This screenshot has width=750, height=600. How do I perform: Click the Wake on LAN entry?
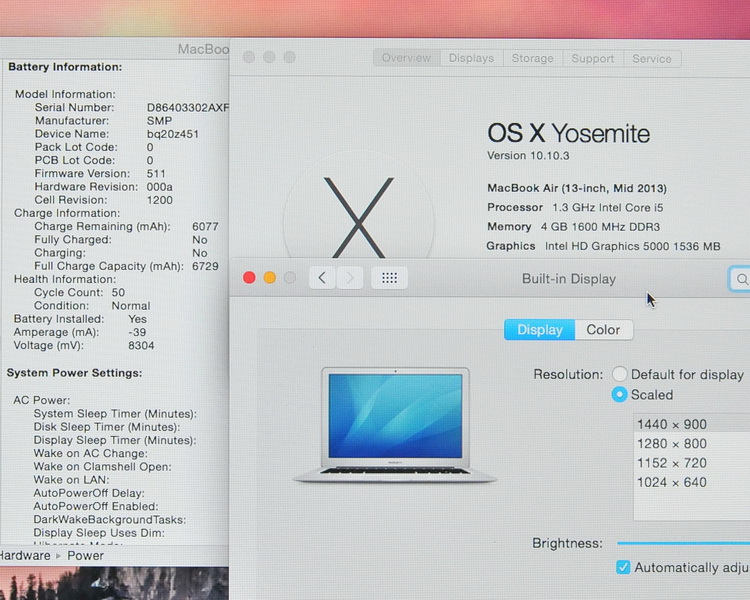tap(71, 480)
